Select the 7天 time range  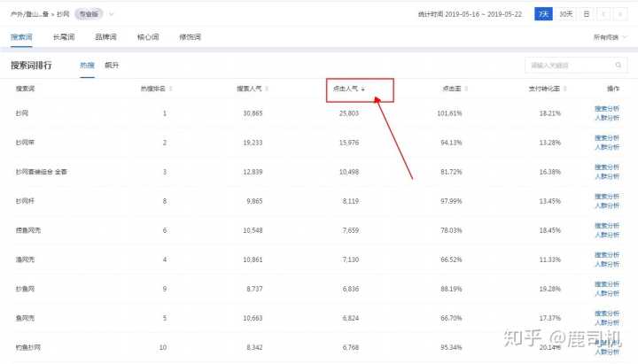(x=544, y=14)
